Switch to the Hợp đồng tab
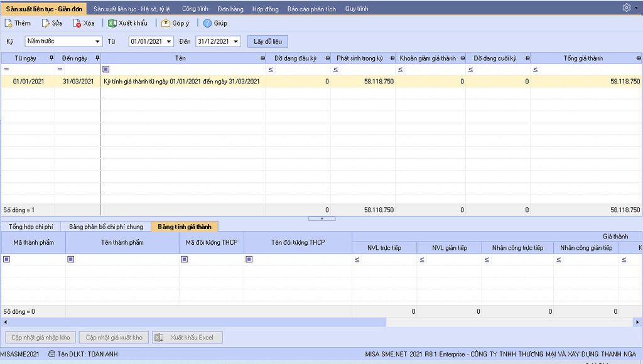The height and width of the screenshot is (364, 643). point(266,9)
